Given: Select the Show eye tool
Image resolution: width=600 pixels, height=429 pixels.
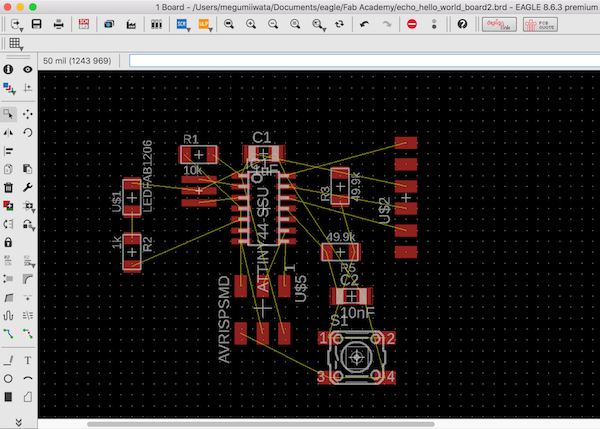Looking at the screenshot, I should coord(28,69).
